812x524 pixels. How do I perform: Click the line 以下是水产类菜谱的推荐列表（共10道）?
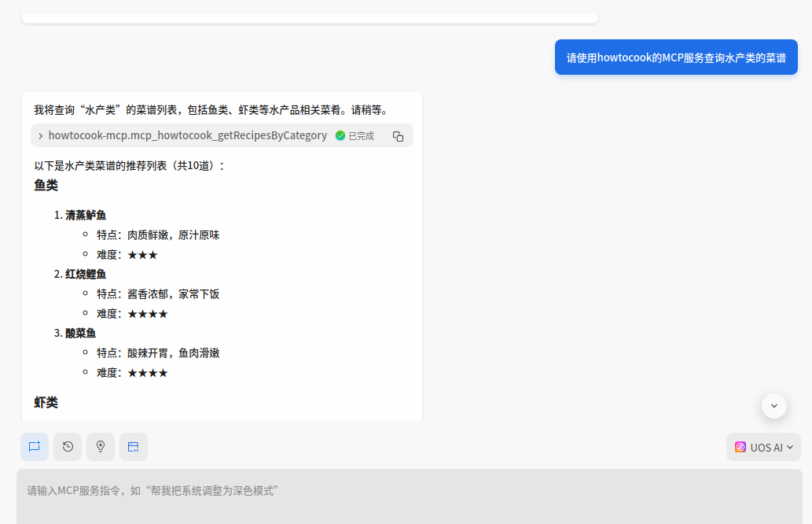click(130, 166)
